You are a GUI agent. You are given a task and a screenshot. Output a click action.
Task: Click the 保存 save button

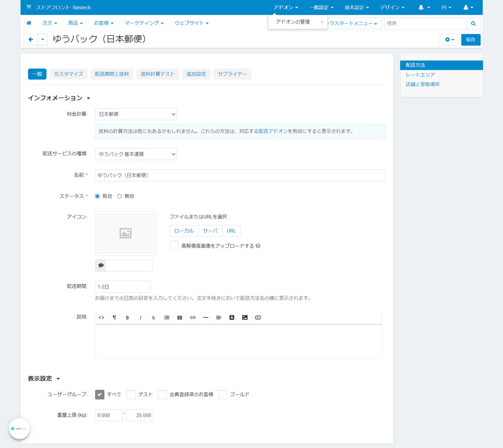click(471, 40)
